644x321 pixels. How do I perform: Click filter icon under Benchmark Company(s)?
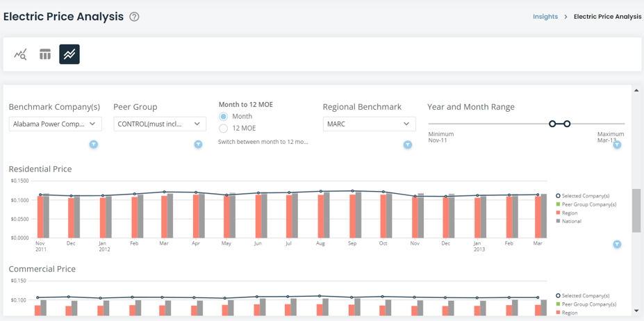[x=94, y=145]
